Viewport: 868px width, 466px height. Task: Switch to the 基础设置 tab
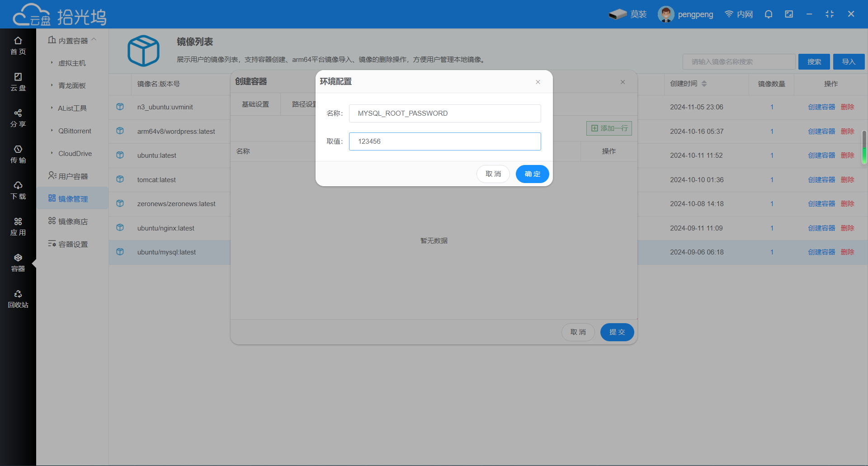click(x=255, y=104)
